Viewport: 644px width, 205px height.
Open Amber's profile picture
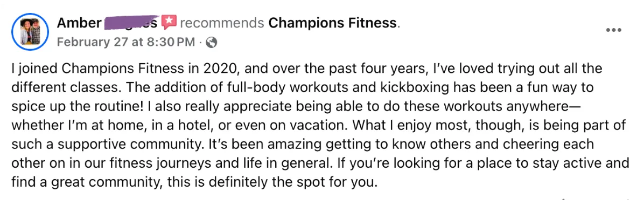[30, 32]
